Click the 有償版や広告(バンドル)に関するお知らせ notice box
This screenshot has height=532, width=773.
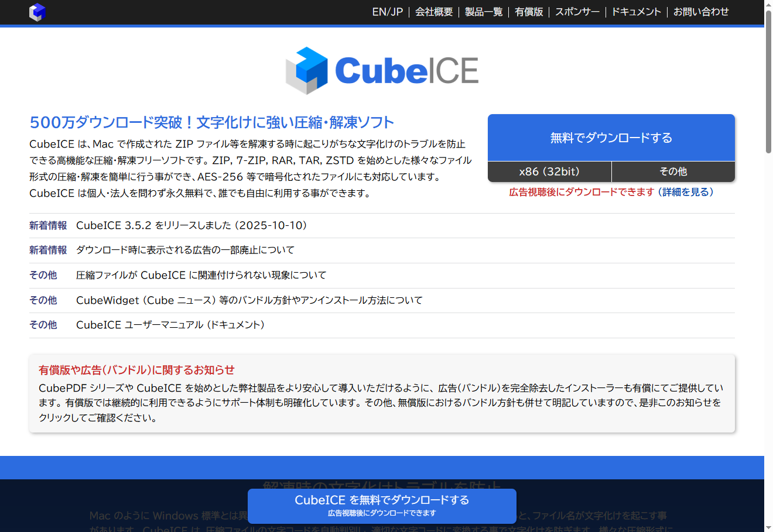point(382,393)
